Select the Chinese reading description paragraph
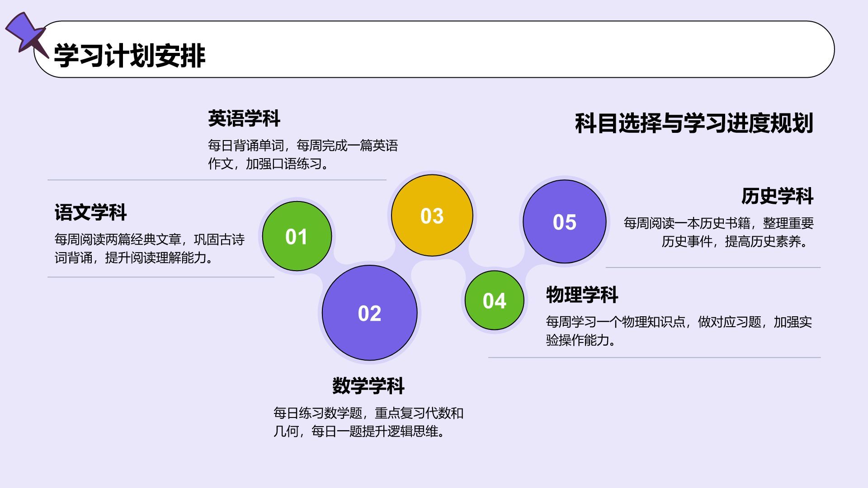This screenshot has width=868, height=488. click(149, 249)
